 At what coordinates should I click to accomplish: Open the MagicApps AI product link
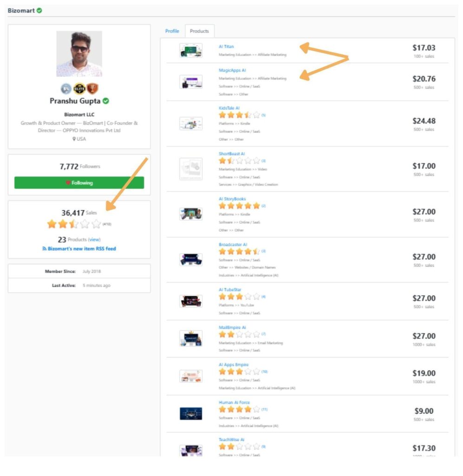coord(232,70)
